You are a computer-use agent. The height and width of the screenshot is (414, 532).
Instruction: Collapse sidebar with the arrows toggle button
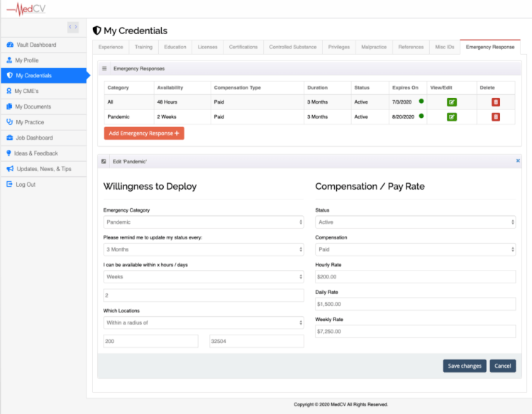73,27
